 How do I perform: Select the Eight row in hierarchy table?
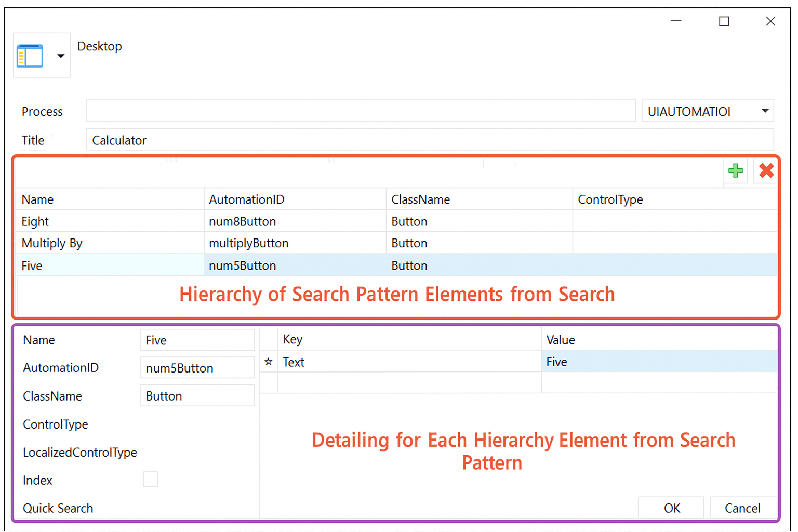[x=109, y=222]
